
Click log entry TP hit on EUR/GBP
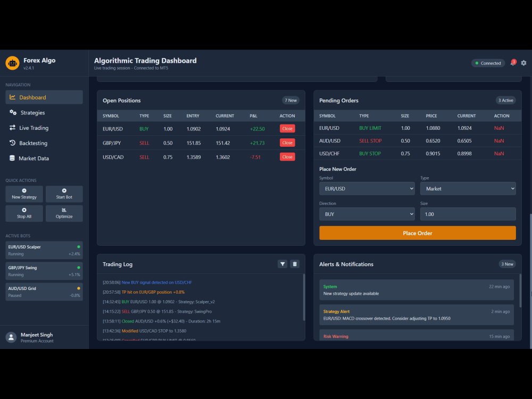144,292
